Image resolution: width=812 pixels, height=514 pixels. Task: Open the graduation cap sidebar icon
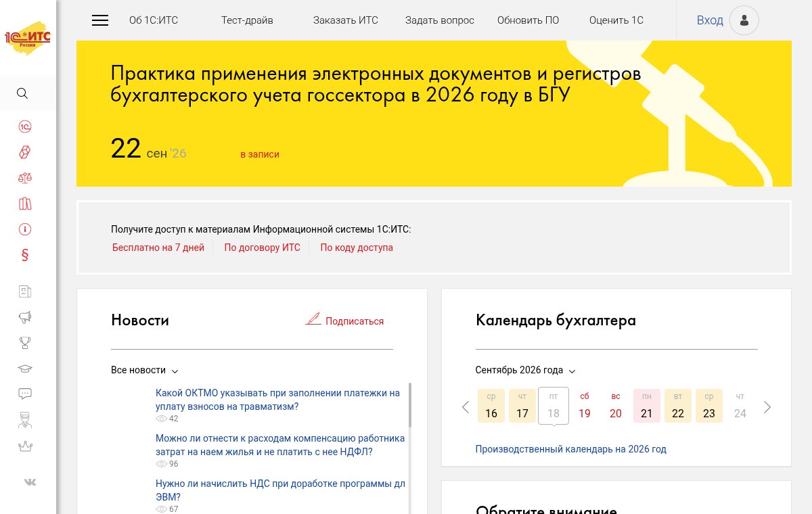pyautogui.click(x=25, y=369)
